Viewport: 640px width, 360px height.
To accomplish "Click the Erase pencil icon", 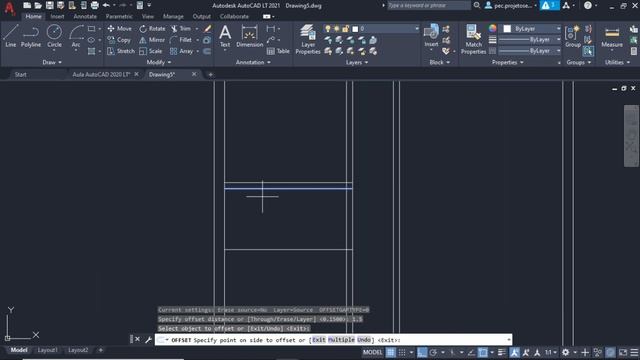I will 207,29.
